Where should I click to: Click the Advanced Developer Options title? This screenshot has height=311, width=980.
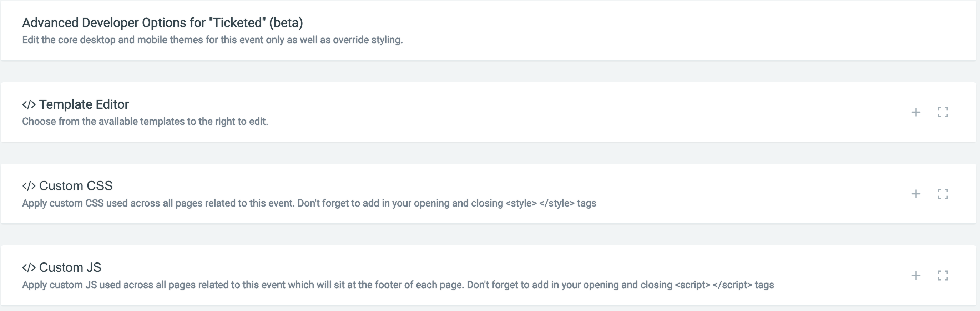(x=162, y=22)
